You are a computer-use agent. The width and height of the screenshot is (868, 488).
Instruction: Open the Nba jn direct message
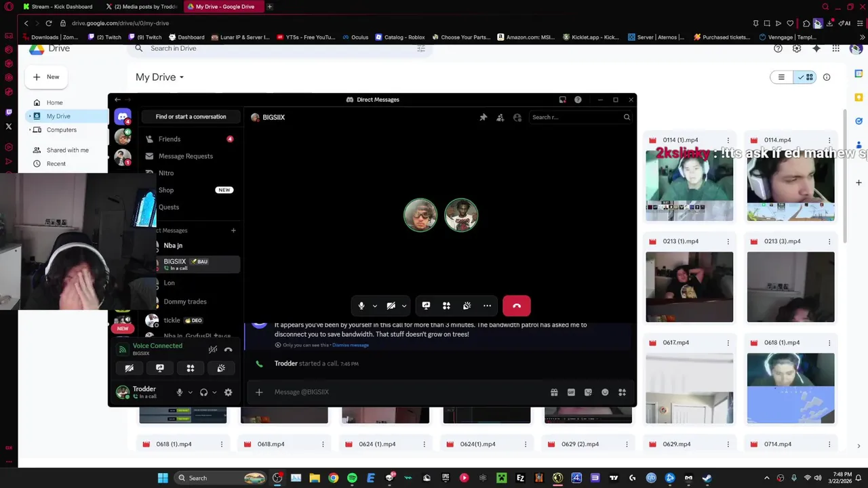click(x=173, y=245)
